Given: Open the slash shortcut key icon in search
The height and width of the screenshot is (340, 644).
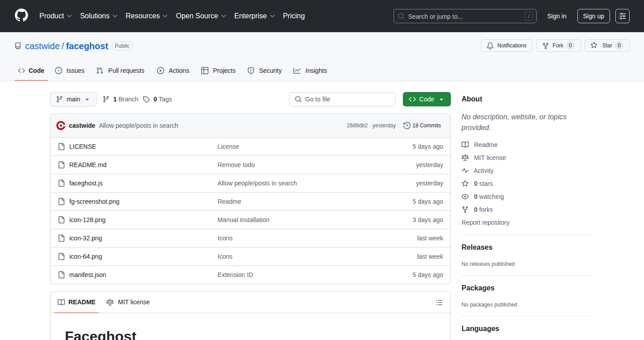Looking at the screenshot, I should click(529, 17).
